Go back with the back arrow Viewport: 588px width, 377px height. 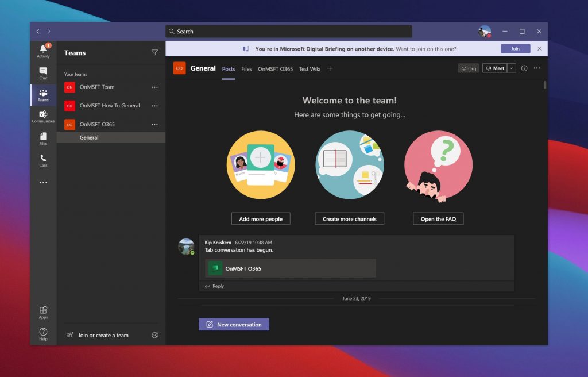click(38, 32)
